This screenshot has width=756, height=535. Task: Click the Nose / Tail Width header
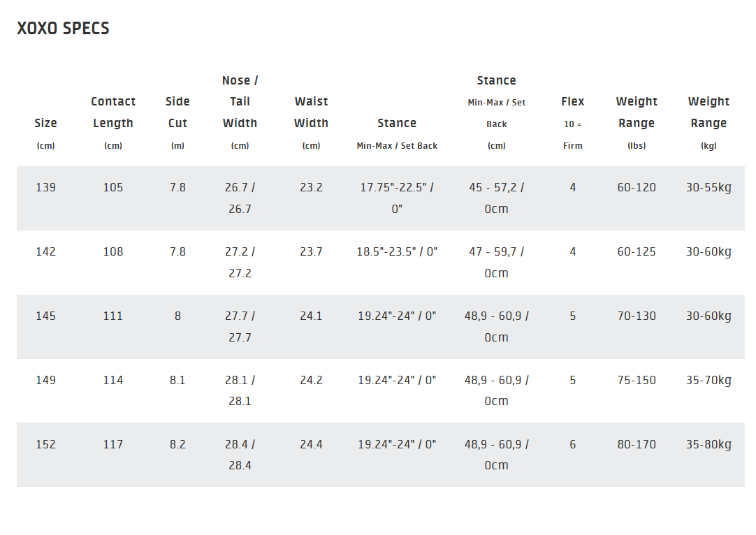tap(240, 102)
